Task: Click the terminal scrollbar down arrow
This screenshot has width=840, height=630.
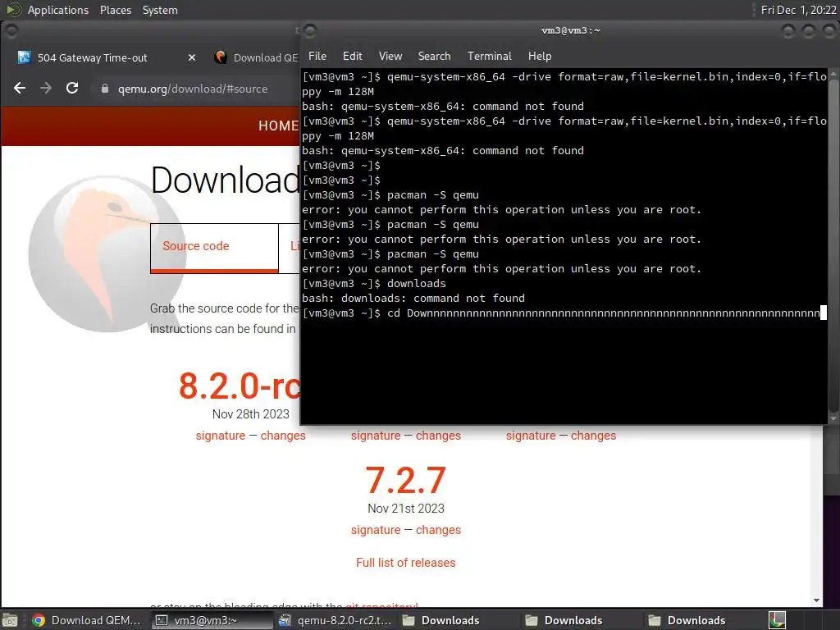Action: pyautogui.click(x=833, y=418)
